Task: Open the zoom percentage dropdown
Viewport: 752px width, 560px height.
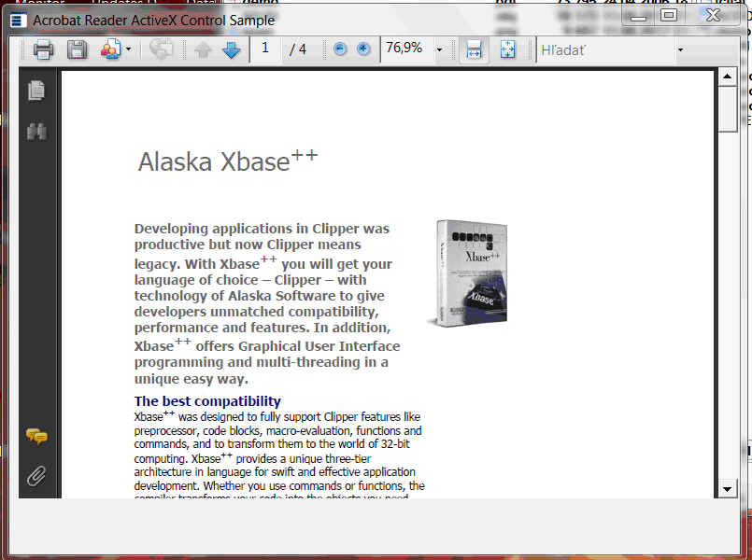Action: (x=439, y=49)
